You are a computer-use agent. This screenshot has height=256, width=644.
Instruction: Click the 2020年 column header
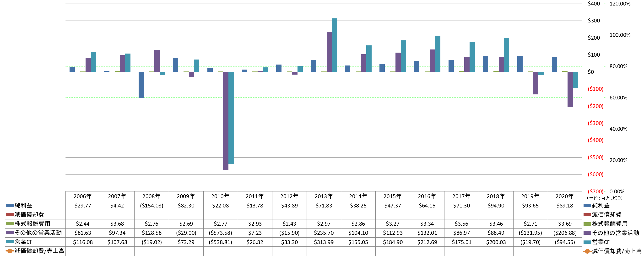click(x=565, y=196)
